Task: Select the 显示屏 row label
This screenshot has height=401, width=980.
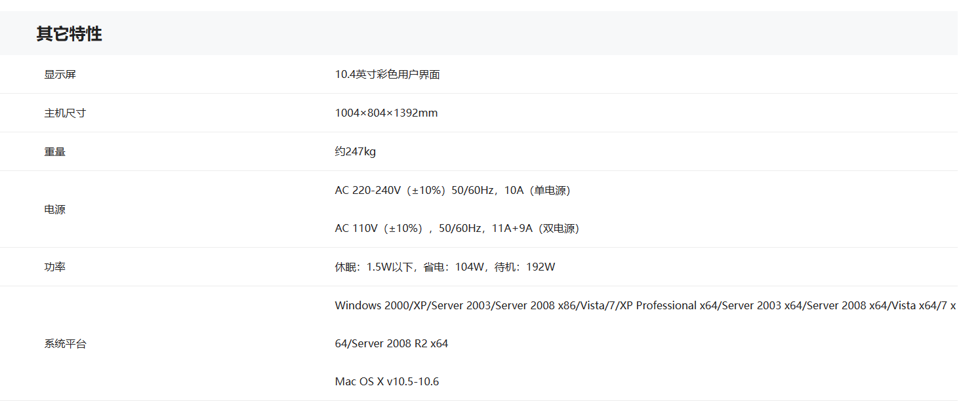Action: click(x=60, y=75)
